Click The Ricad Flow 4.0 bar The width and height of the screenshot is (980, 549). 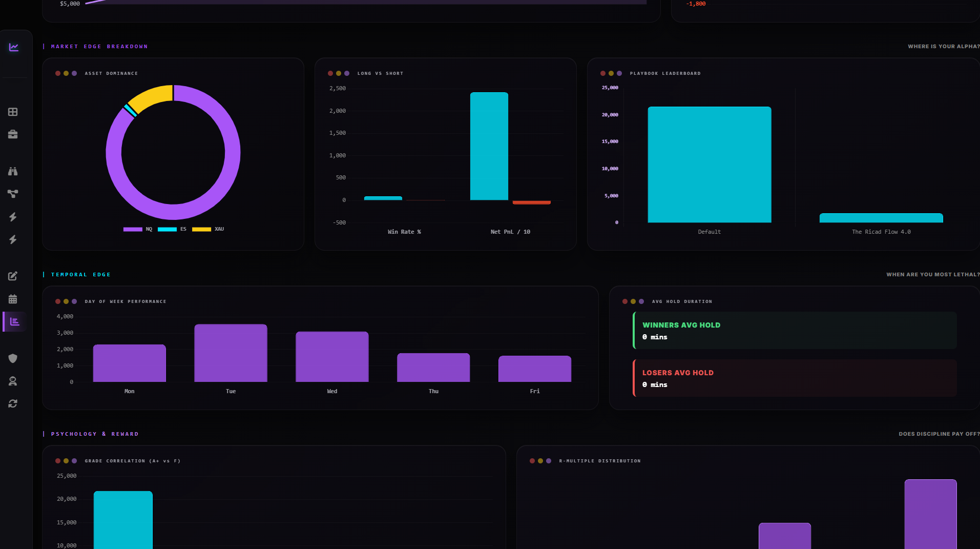click(x=881, y=218)
